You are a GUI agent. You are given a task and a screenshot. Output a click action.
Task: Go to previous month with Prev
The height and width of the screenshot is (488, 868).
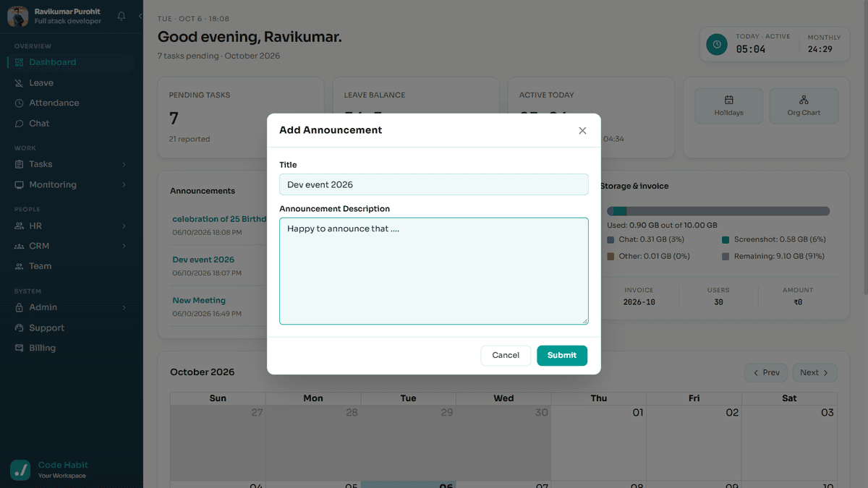click(x=766, y=373)
